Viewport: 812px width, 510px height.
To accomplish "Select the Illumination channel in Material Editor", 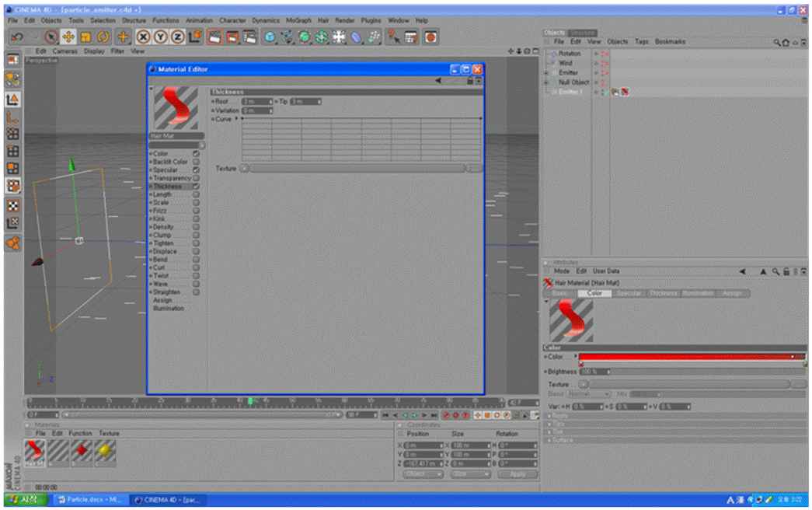I will click(x=169, y=309).
